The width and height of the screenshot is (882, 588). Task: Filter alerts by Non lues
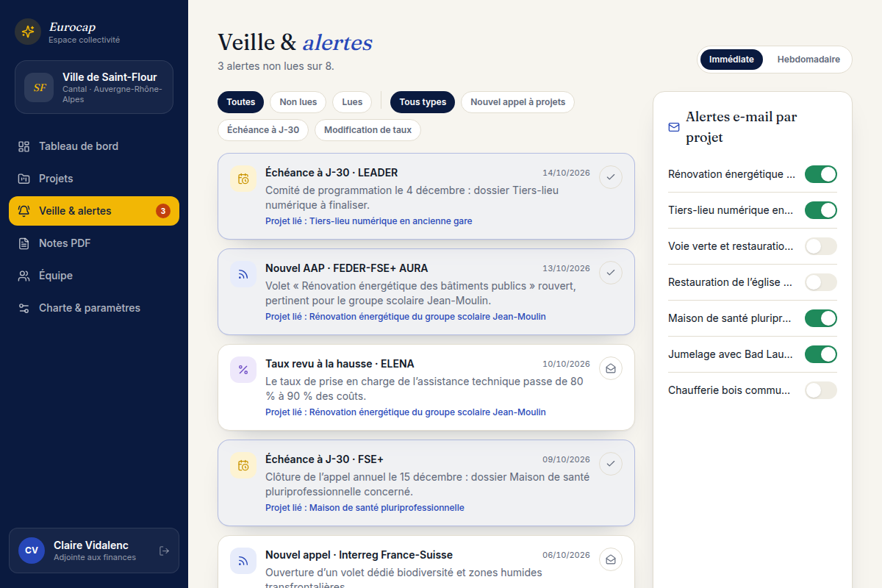(x=298, y=102)
